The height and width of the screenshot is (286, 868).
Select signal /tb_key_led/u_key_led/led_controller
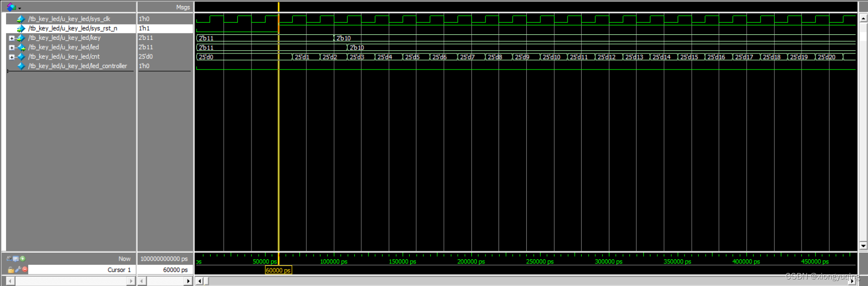coord(78,66)
